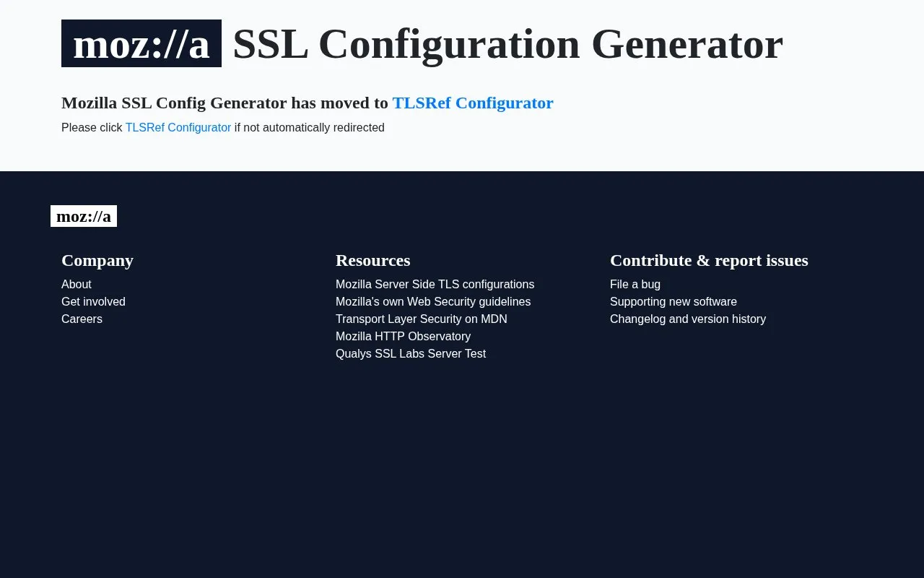Click the large moz://a header logo

click(x=141, y=43)
